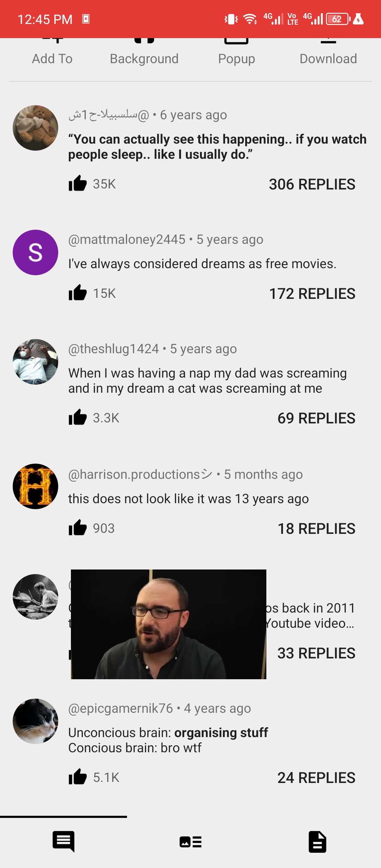This screenshot has width=381, height=868.
Task: Tap the floating popup video player
Action: point(169,624)
